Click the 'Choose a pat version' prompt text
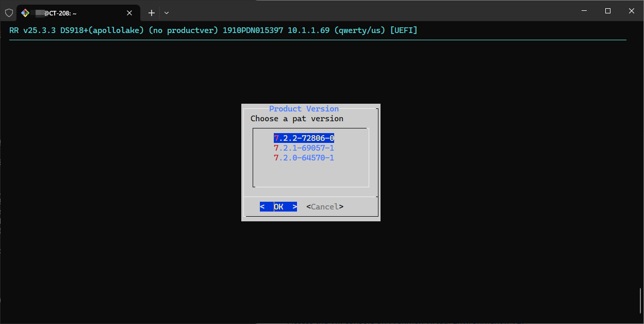 296,119
